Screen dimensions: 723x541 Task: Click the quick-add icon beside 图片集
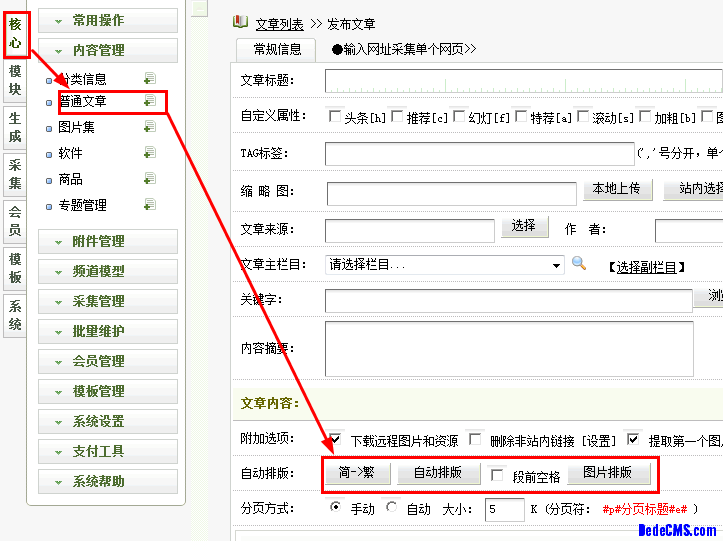pyautogui.click(x=149, y=127)
